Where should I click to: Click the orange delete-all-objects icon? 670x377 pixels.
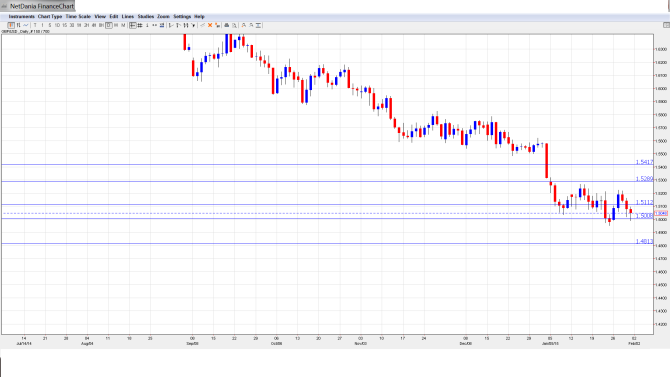217,25
